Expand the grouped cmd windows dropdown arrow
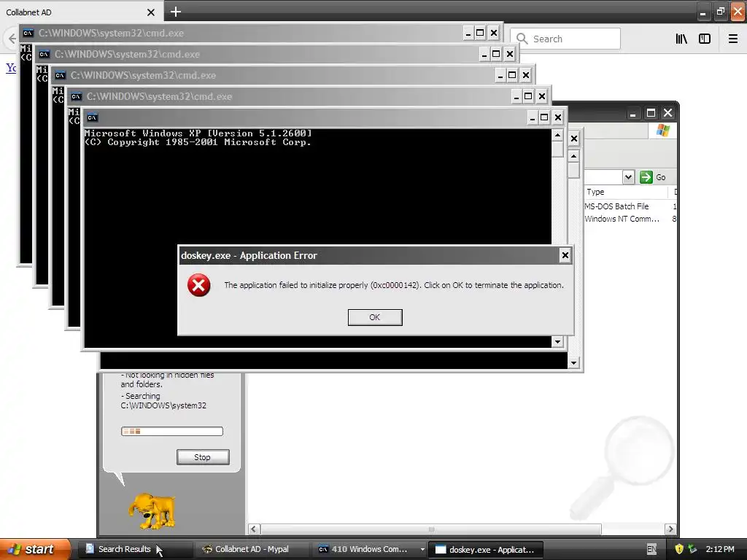This screenshot has width=747, height=560. 422,550
